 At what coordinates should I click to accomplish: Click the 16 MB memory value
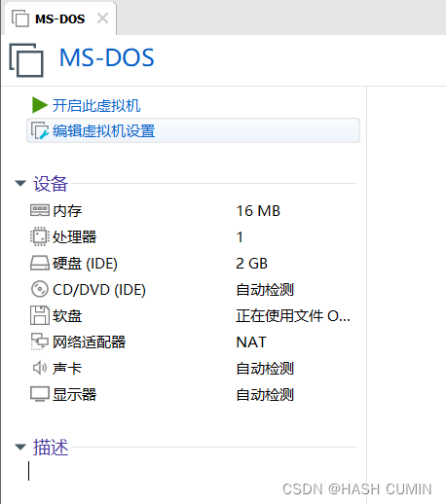pyautogui.click(x=258, y=211)
